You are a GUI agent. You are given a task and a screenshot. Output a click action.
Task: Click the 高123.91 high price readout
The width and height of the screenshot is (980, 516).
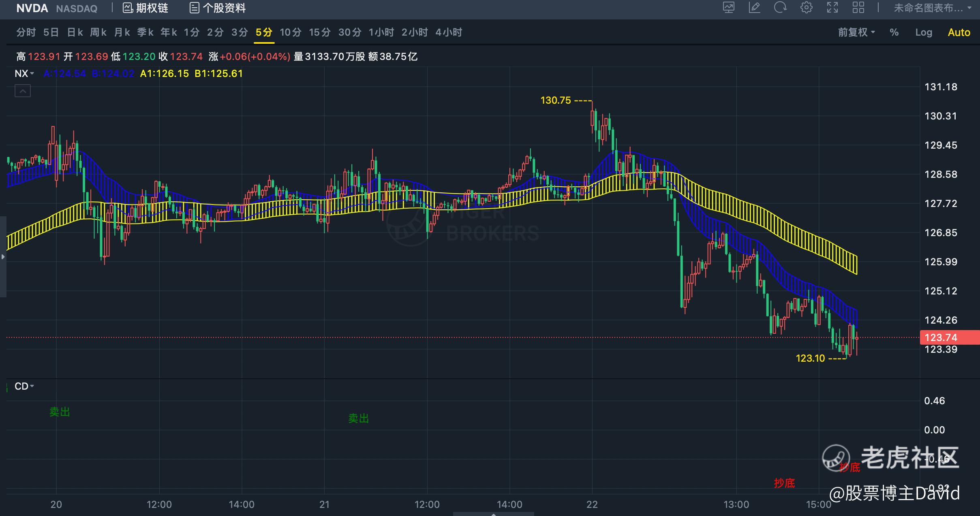pyautogui.click(x=39, y=56)
